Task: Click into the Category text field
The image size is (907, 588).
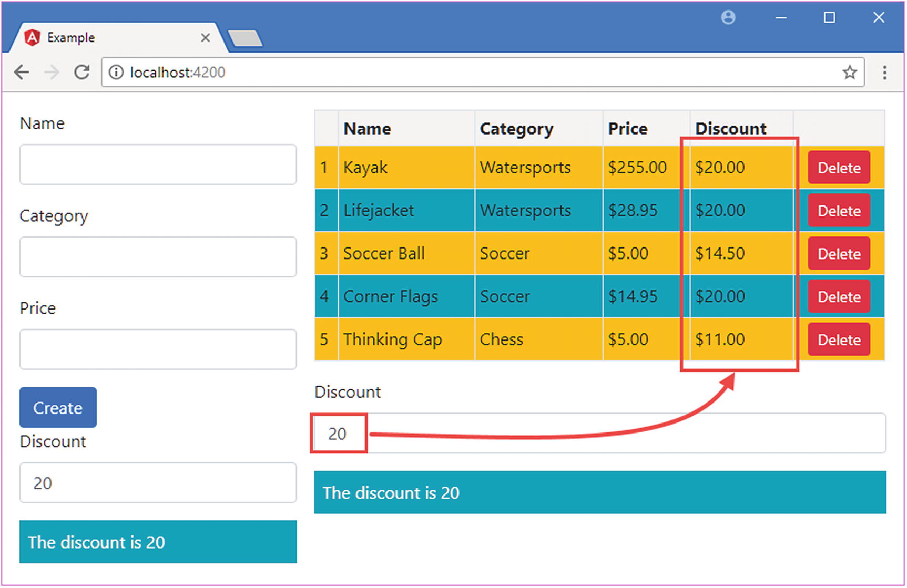Action: 158,257
